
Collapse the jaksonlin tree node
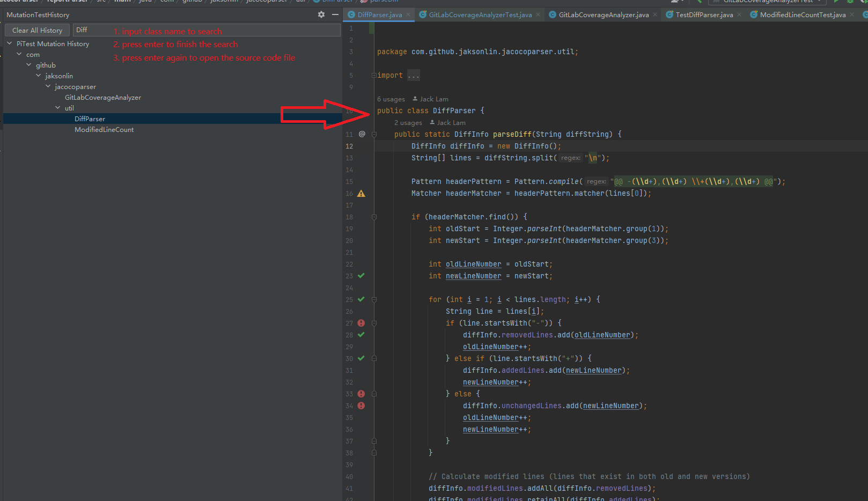click(39, 76)
